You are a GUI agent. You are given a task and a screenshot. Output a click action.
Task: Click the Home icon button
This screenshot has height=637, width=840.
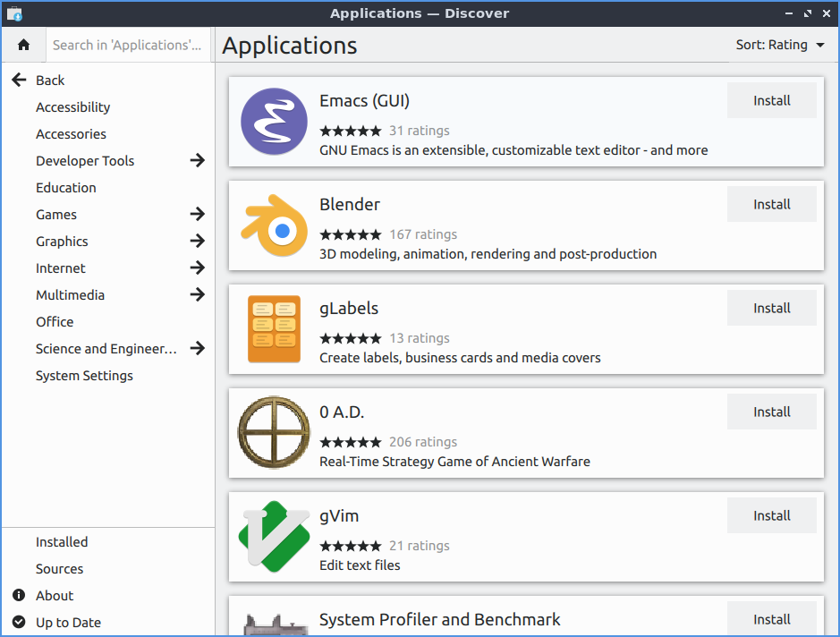(x=23, y=45)
